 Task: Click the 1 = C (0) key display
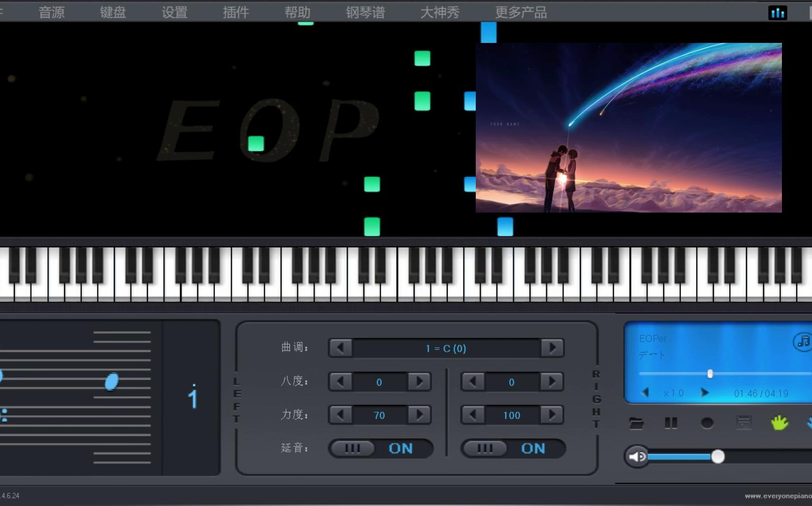click(446, 348)
